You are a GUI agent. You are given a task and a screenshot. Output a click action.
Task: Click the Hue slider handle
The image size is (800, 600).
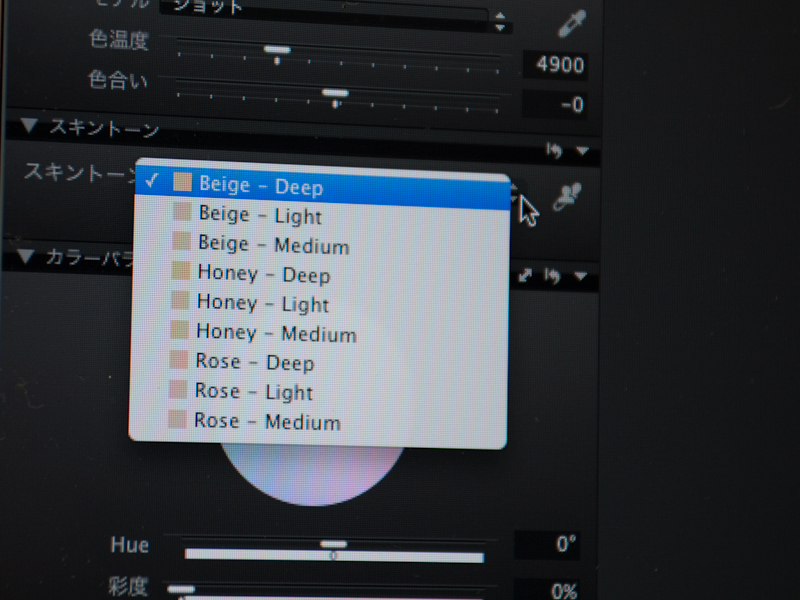coord(334,544)
